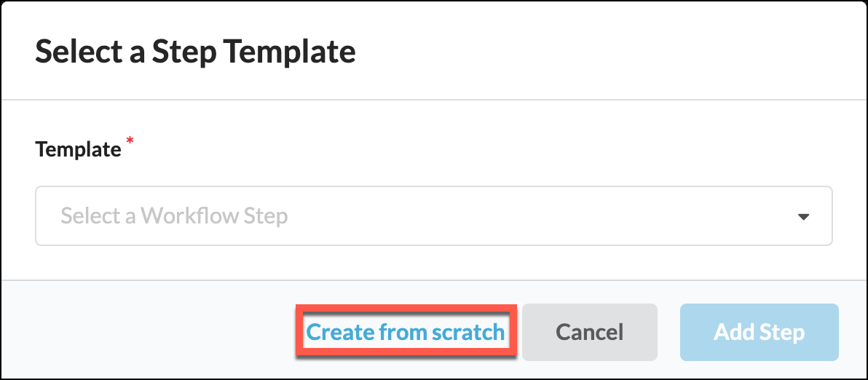Screen dimensions: 868x380
Task: Focus the Template selection field
Action: tap(433, 216)
